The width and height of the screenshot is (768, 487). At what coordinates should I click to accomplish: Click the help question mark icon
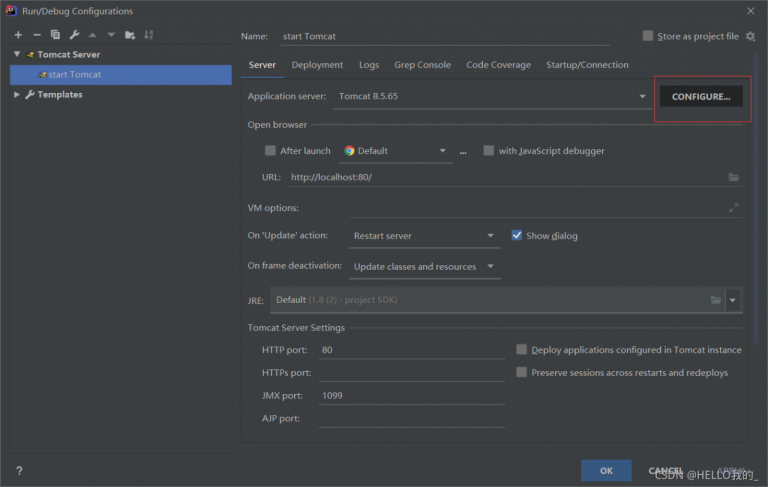tap(19, 470)
